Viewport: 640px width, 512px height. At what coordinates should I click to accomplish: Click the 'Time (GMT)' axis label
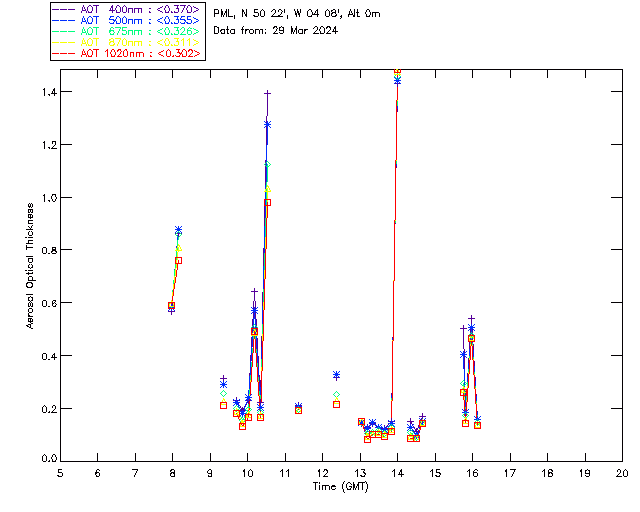pos(340,487)
